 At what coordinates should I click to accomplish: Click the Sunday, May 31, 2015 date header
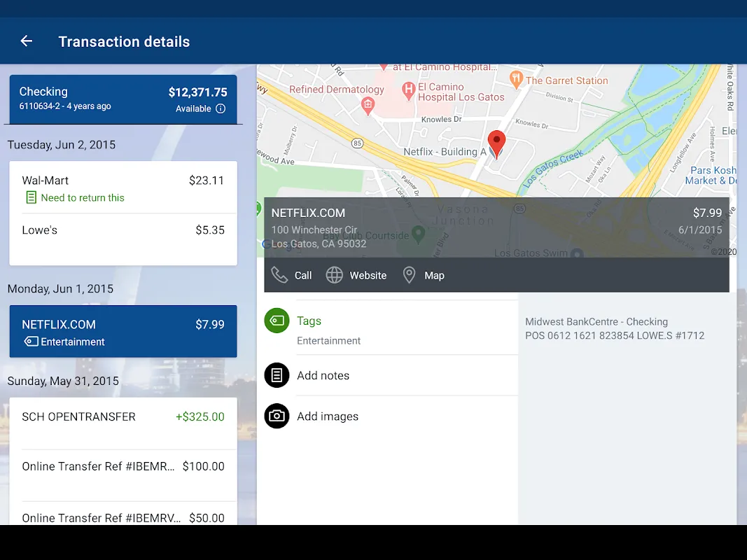pyautogui.click(x=64, y=381)
